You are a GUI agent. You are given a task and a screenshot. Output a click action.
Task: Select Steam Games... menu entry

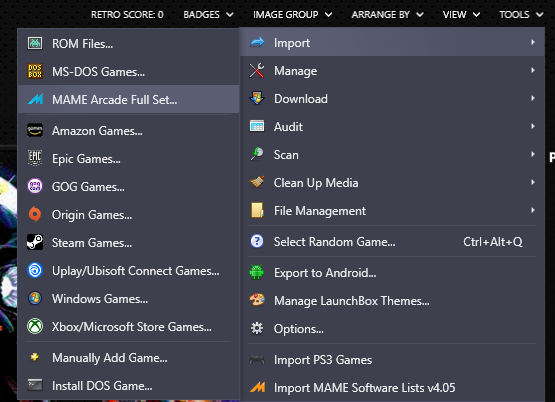[128, 242]
